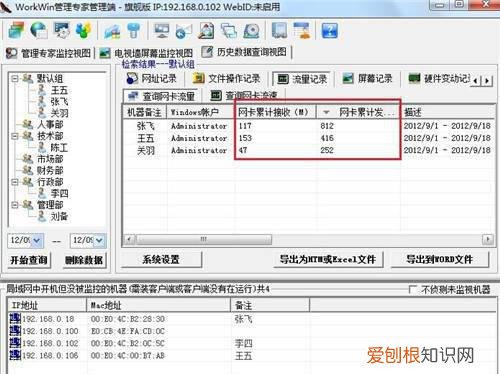This screenshot has height=374, width=500.
Task: Enable 不侦测未监视机器 checkbox
Action: (413, 290)
